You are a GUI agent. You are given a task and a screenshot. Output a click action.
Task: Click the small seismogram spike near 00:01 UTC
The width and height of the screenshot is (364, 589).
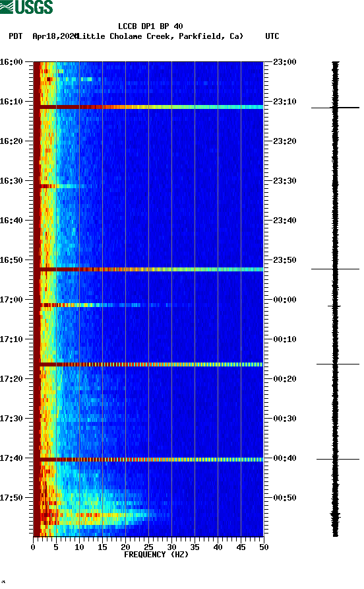click(x=334, y=306)
